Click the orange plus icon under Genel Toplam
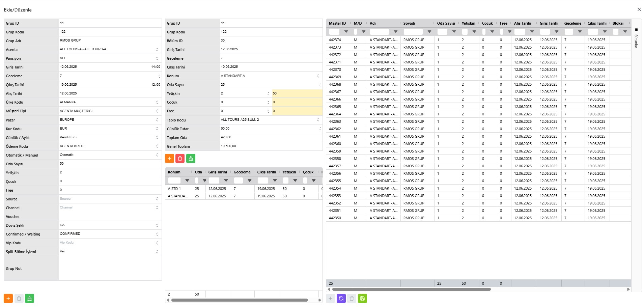The image size is (644, 307). 169,159
